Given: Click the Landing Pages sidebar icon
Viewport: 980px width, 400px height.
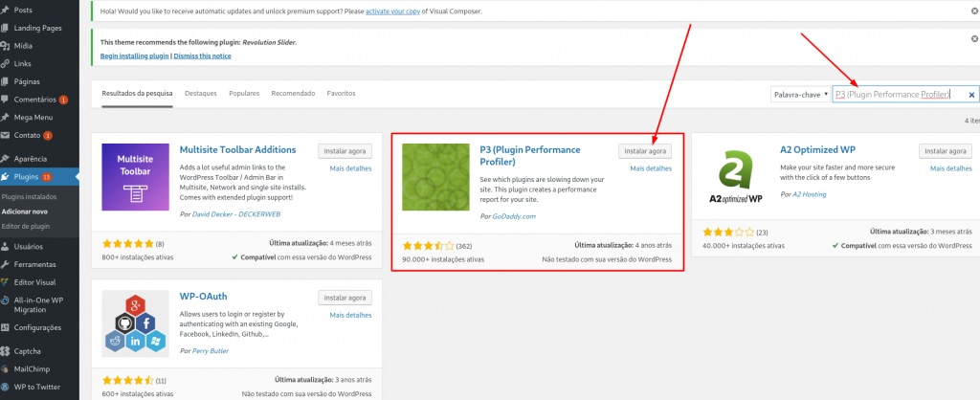Looking at the screenshot, I should click(5, 28).
